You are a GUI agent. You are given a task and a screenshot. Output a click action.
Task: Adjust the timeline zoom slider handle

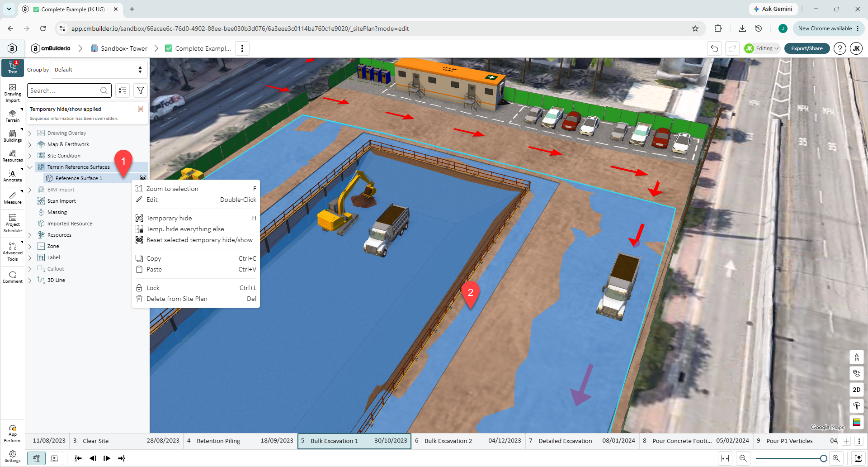[x=824, y=458]
